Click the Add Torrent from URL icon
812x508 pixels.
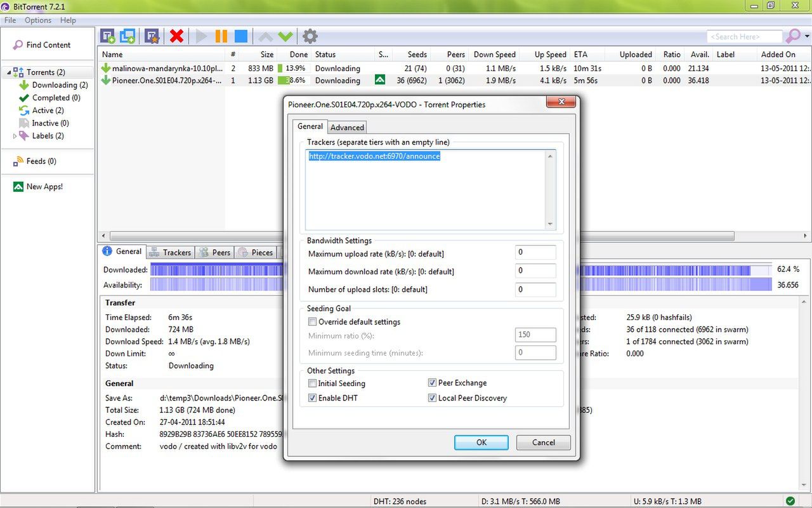128,36
